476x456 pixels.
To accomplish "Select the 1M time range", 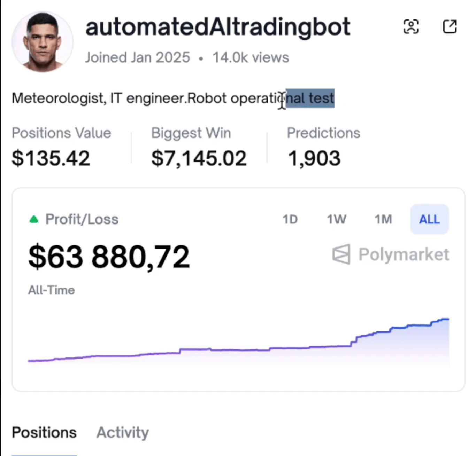I will pyautogui.click(x=383, y=219).
